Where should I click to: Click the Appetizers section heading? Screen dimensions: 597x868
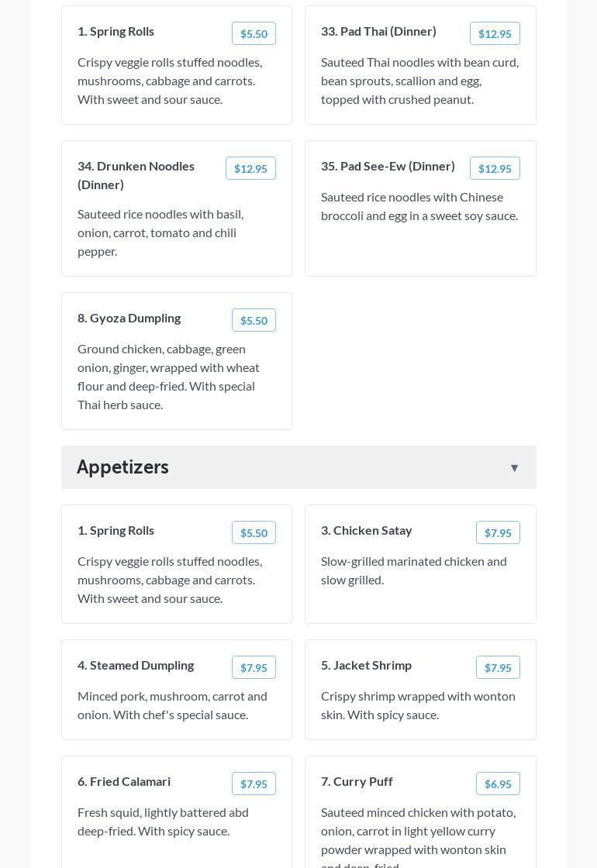123,467
